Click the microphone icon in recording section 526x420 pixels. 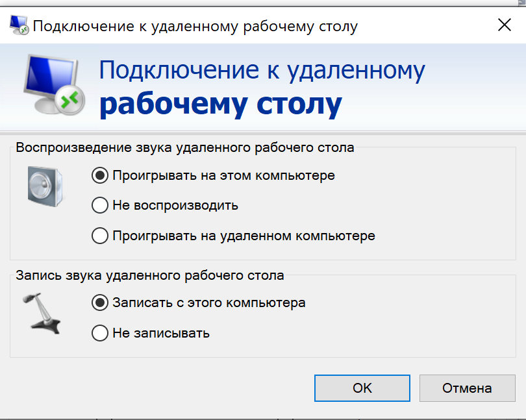tap(42, 314)
